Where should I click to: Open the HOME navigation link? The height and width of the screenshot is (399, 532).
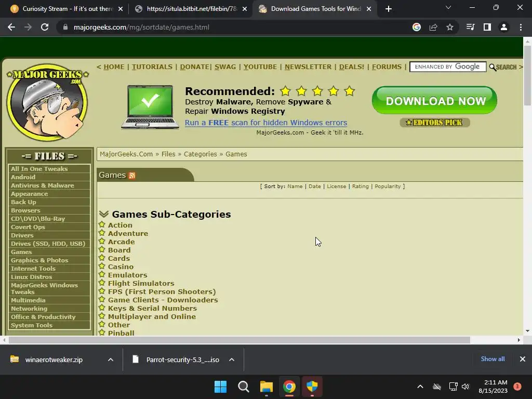coord(114,67)
